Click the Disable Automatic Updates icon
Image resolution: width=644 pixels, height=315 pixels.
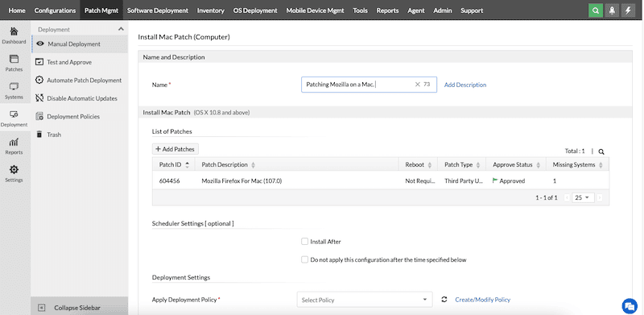pos(39,97)
